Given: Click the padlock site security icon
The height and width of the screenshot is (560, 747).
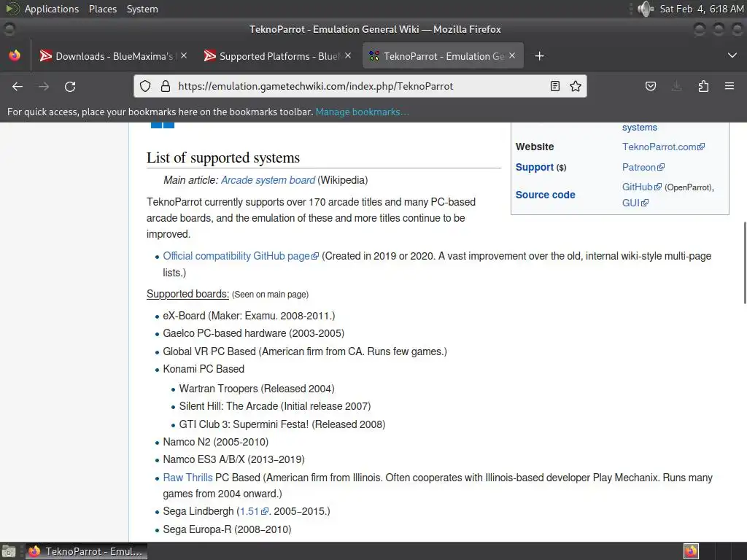Looking at the screenshot, I should pyautogui.click(x=166, y=86).
